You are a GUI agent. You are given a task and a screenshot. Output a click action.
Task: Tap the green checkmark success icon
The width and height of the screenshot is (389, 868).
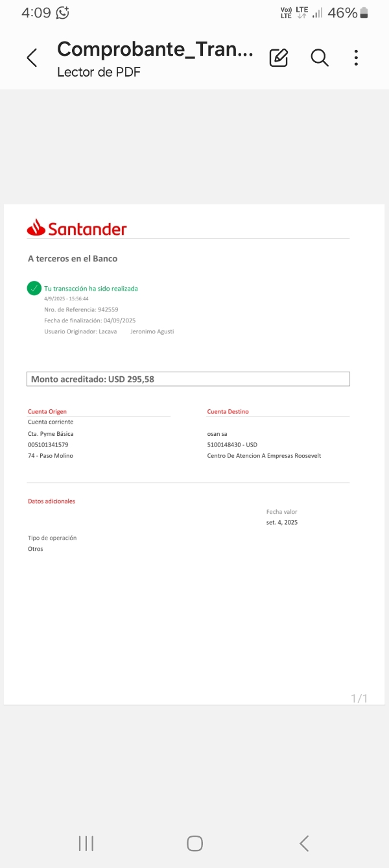(34, 288)
